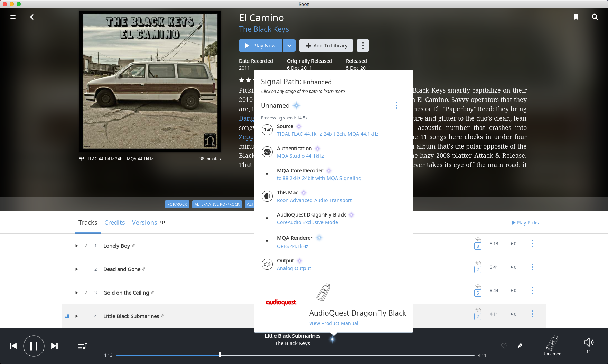
Task: Switch to the Tracks tab
Action: coord(88,223)
